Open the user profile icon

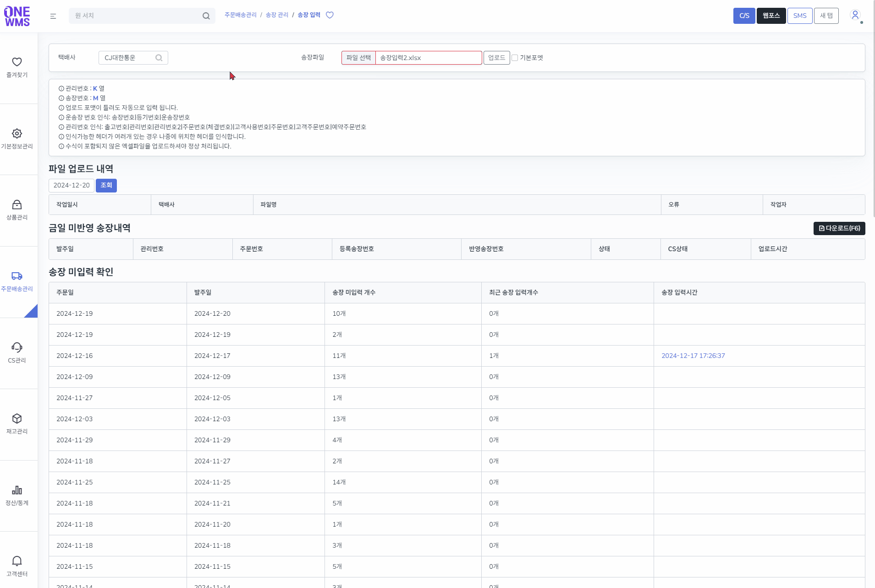click(x=855, y=15)
